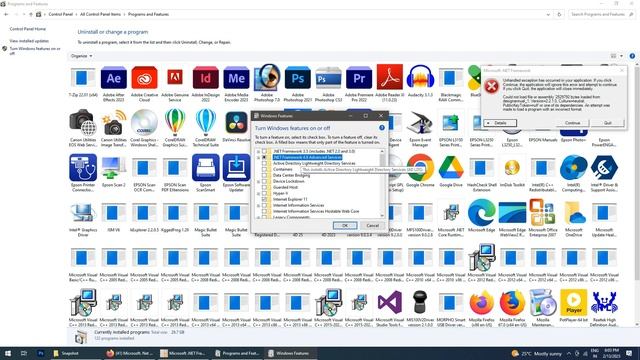Image resolution: width=640 pixels, height=360 pixels.
Task: Select Canon Utilities EOS Web Service icon
Action: click(x=83, y=122)
